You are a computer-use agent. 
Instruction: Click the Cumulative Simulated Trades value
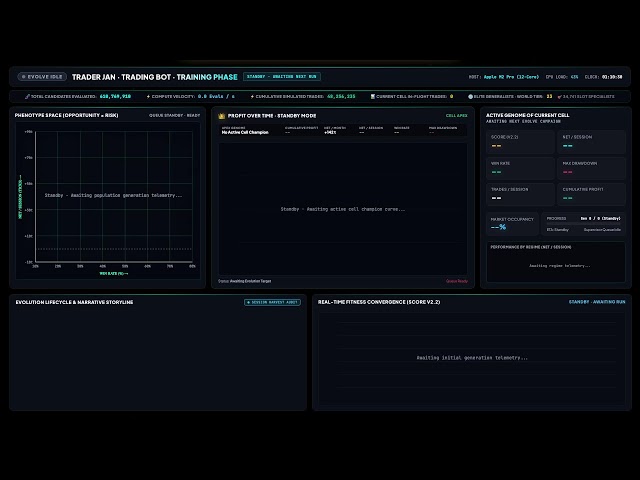[x=341, y=97]
